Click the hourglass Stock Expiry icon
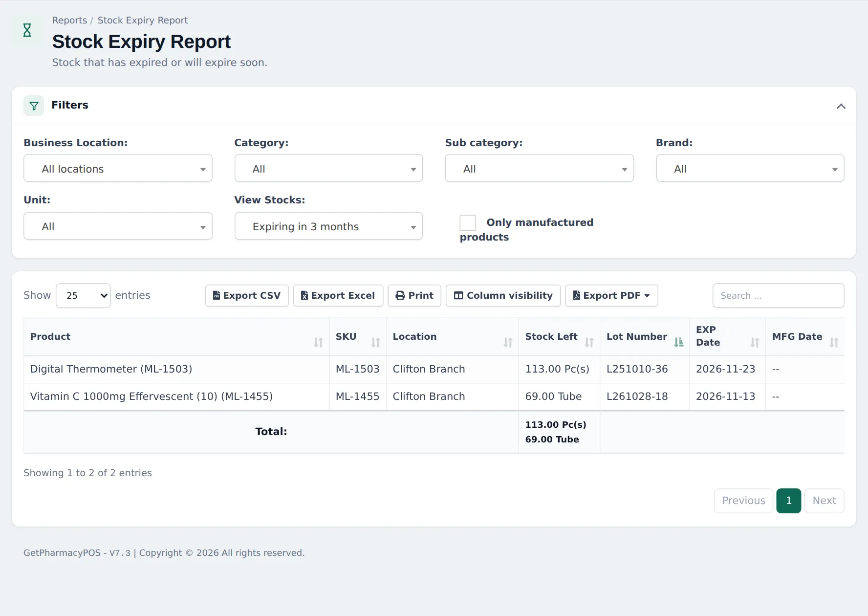Viewport: 868px width, 616px height. (27, 30)
